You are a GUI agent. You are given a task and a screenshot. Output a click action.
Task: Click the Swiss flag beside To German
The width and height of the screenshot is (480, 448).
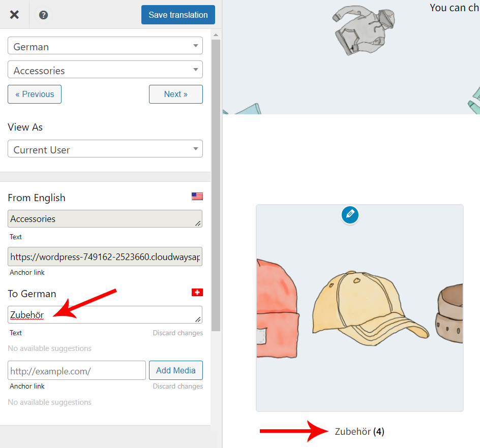(x=197, y=292)
